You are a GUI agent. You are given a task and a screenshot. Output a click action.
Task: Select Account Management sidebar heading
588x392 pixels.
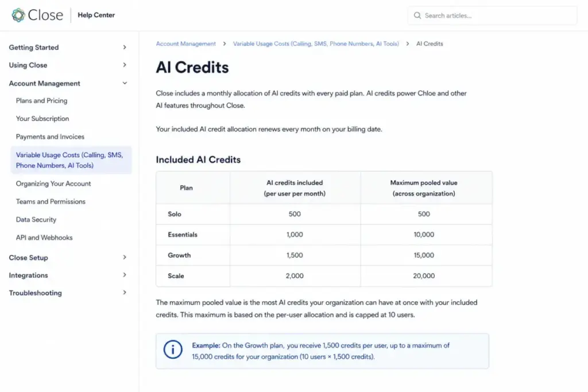pyautogui.click(x=45, y=83)
